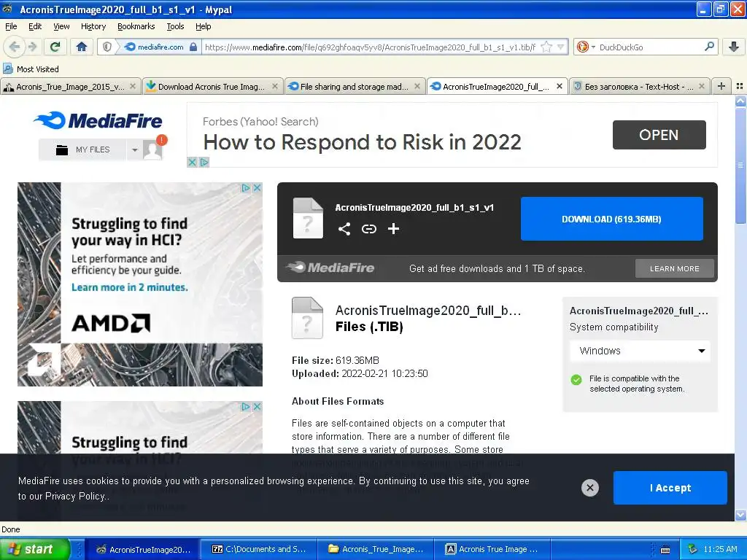Switch to the Acronis_True_Image_2015 tab

pos(71,86)
